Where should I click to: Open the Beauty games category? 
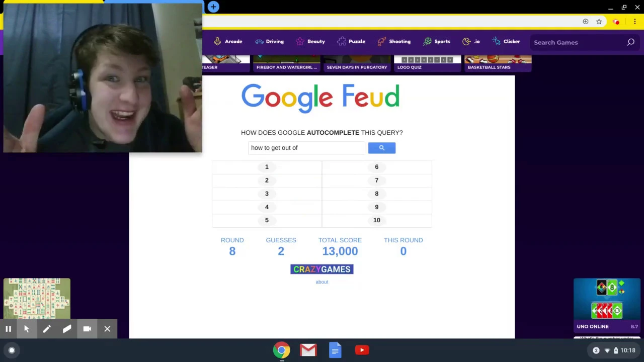pos(310,42)
